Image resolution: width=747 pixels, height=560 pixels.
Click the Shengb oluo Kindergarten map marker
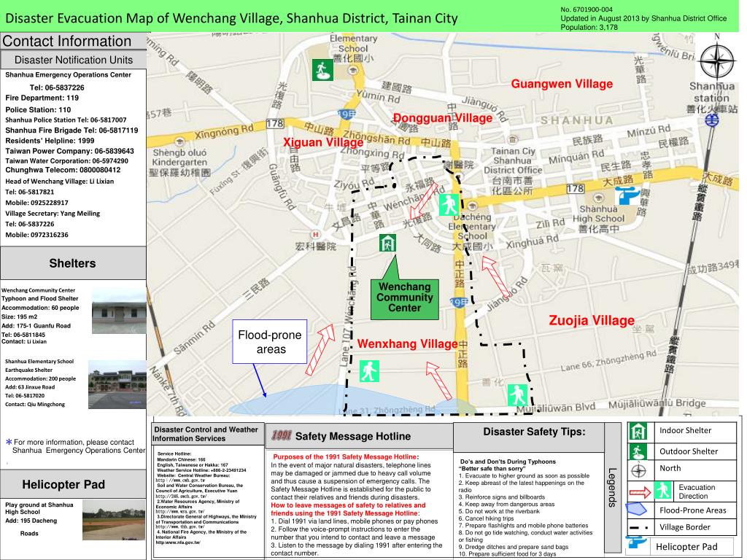tap(179, 141)
